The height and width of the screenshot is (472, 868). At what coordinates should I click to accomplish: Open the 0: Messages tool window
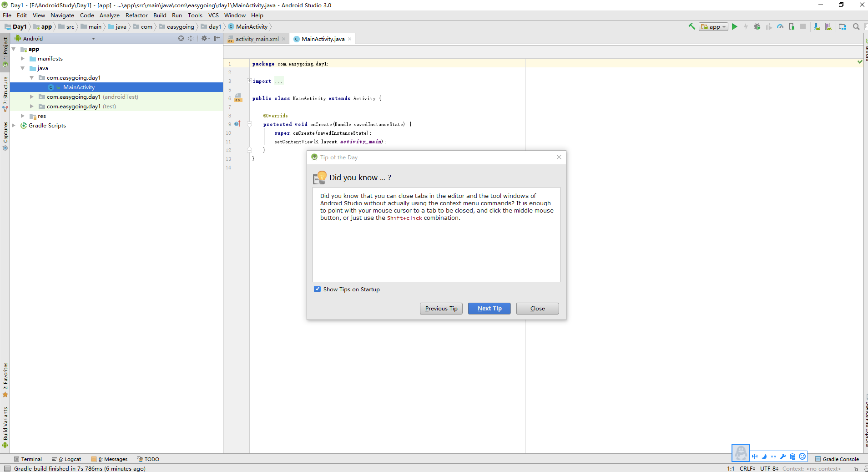tap(109, 459)
